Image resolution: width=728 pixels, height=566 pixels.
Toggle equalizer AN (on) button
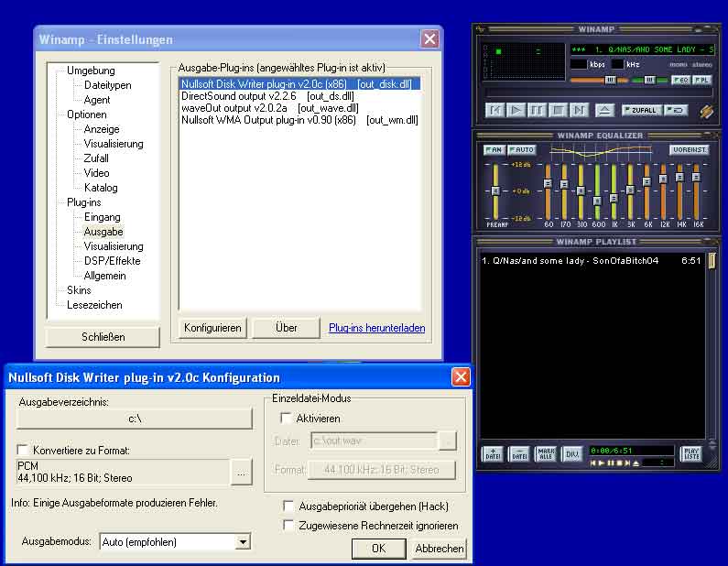click(494, 150)
